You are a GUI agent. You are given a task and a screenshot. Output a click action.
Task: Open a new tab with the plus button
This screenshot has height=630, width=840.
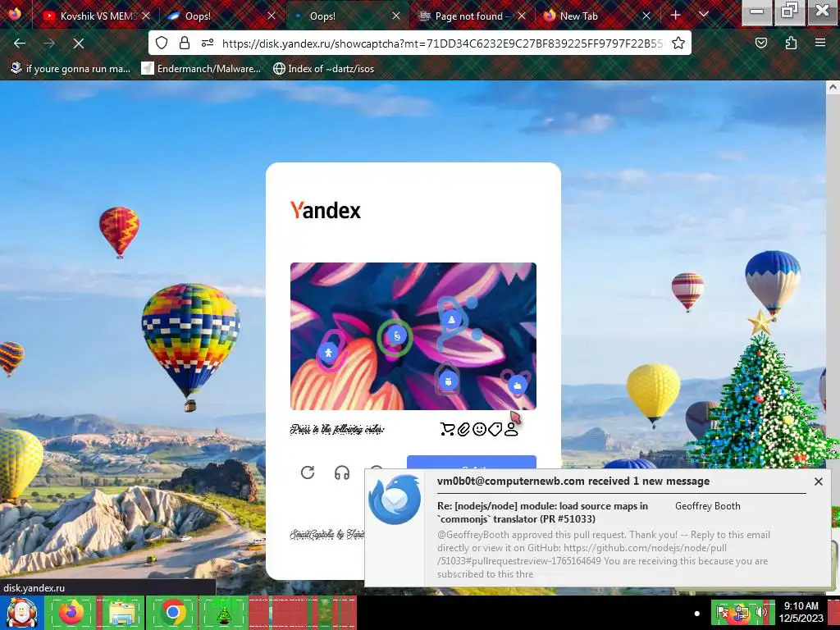pos(676,16)
